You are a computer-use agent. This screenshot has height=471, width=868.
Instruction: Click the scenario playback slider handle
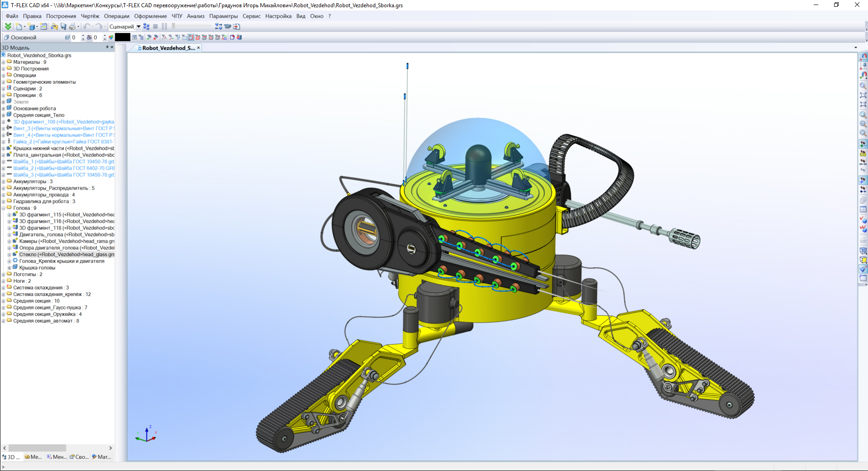[x=173, y=26]
